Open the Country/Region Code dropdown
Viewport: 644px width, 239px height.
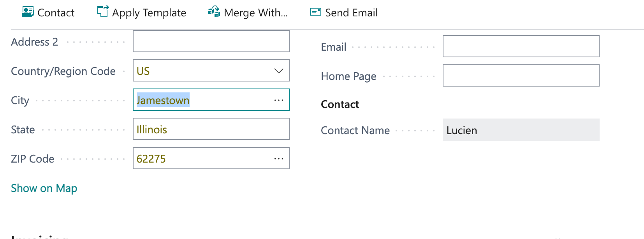[278, 71]
